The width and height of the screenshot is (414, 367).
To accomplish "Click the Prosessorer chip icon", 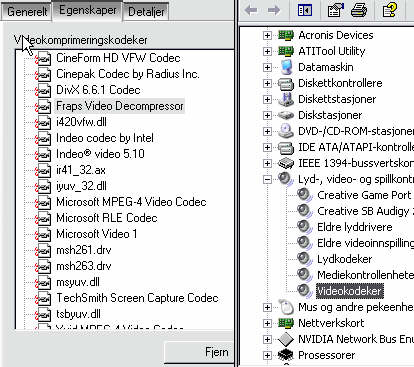I will point(286,355).
